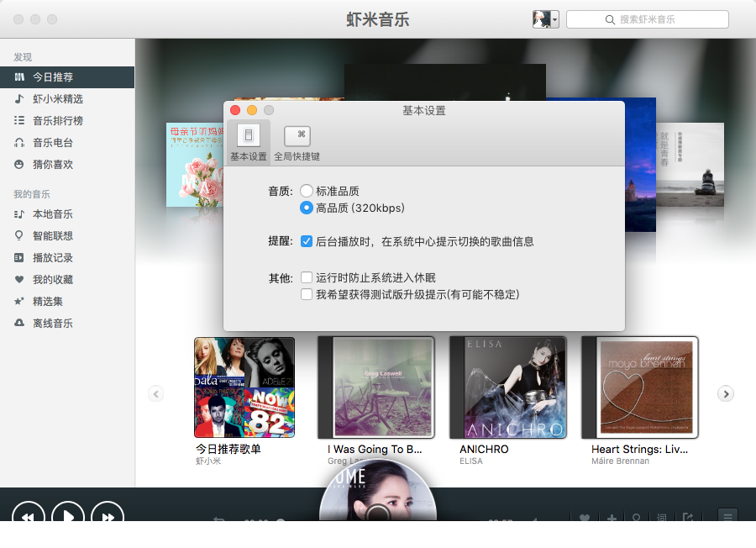The image size is (756, 548).
Task: Click the 今日推荐歌单 title text
Action: [228, 449]
